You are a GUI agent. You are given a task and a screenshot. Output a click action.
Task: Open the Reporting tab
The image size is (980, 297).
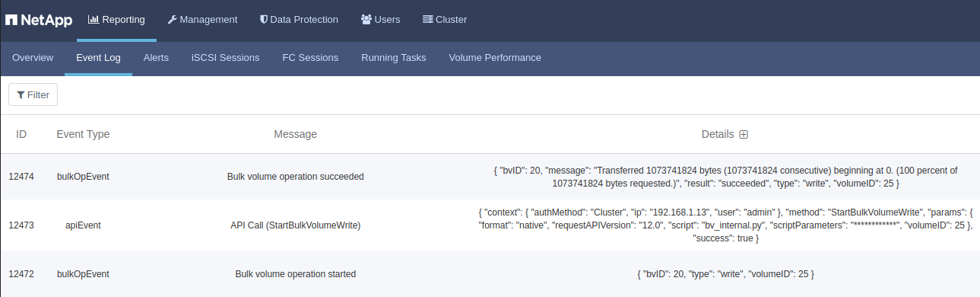click(116, 20)
